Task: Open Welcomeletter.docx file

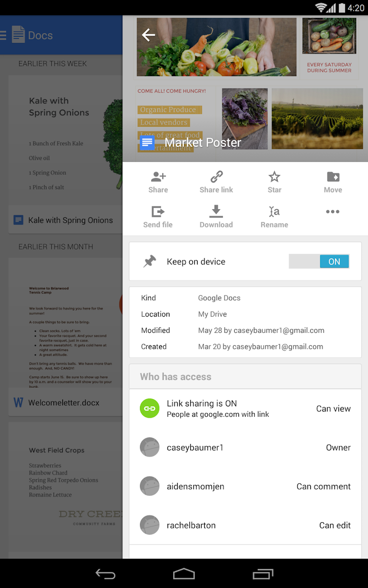Action: pyautogui.click(x=64, y=402)
